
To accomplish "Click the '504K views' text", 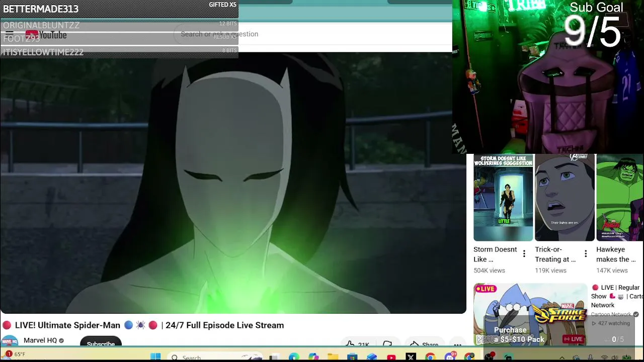I will (489, 270).
